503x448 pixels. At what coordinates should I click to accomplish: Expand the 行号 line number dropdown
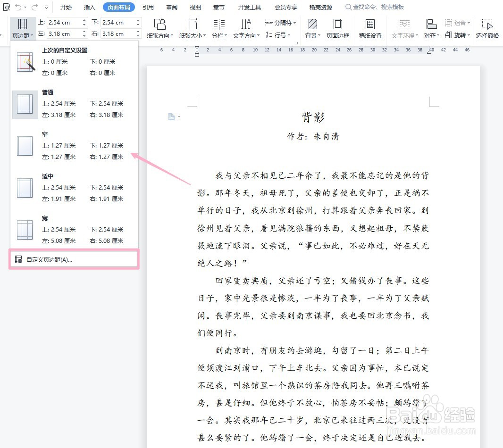coord(280,34)
